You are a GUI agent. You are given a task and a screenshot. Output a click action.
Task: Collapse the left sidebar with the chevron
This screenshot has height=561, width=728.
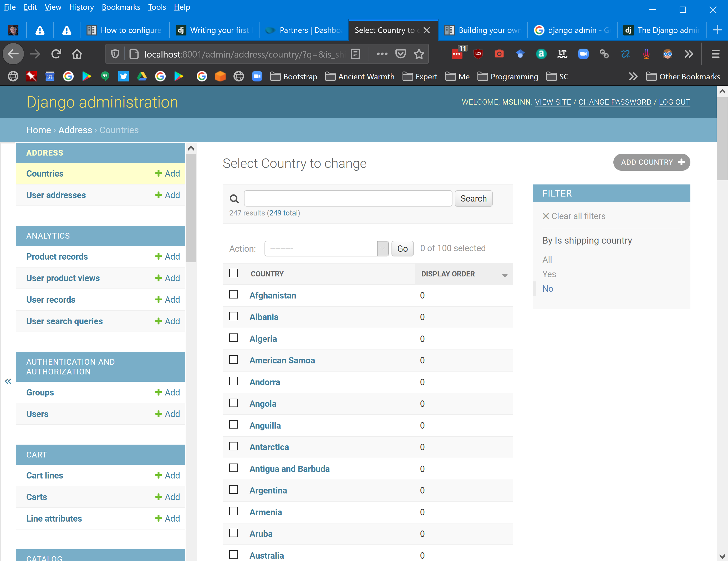pos(8,381)
